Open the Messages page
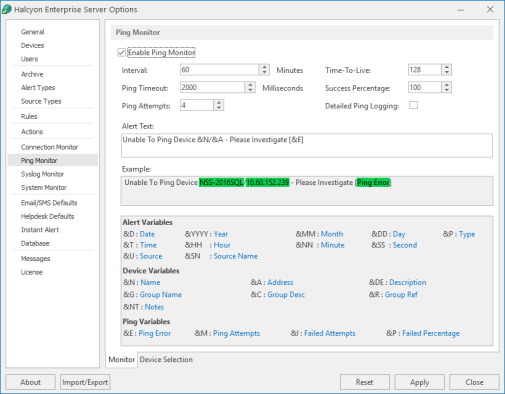505x394 pixels. click(35, 259)
